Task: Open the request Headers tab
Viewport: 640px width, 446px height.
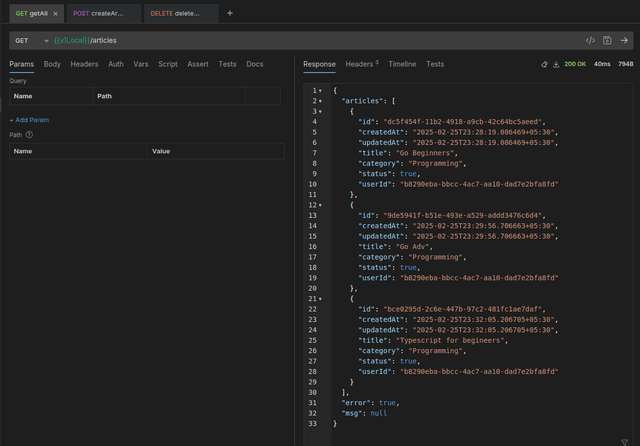Action: (x=84, y=64)
